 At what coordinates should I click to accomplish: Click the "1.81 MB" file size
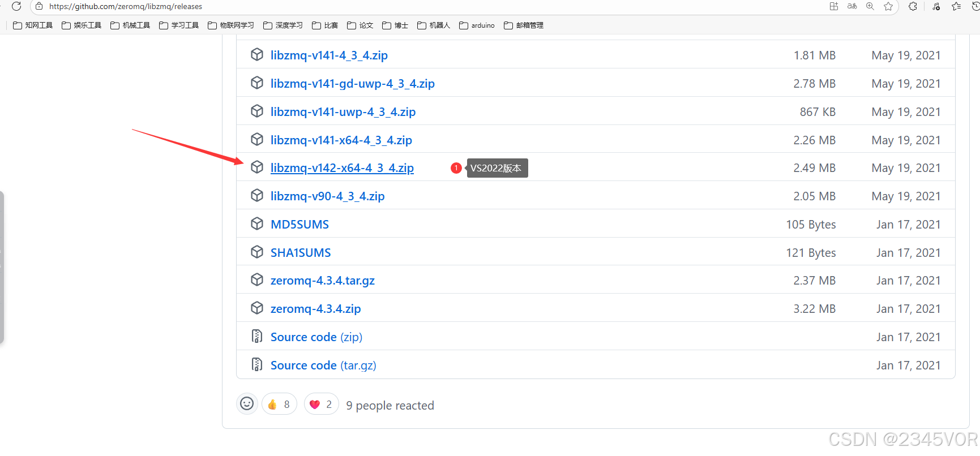pyautogui.click(x=815, y=55)
